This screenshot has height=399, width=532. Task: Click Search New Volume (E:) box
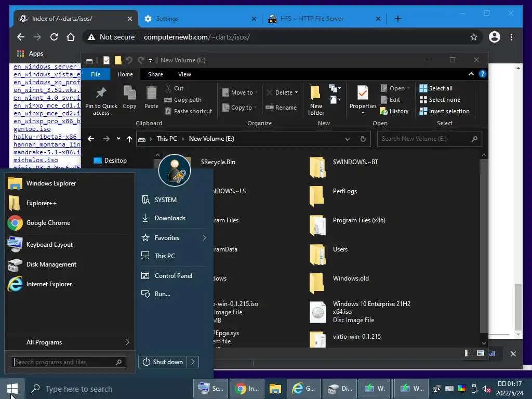point(429,139)
